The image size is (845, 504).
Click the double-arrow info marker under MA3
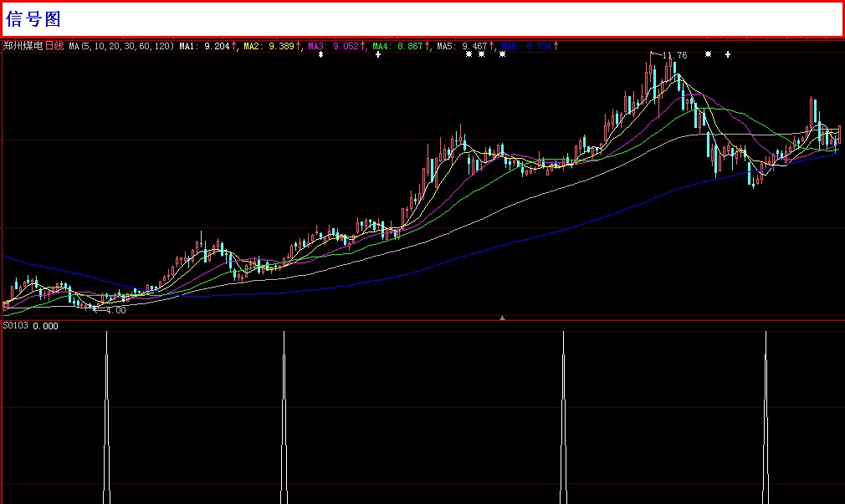tap(320, 54)
